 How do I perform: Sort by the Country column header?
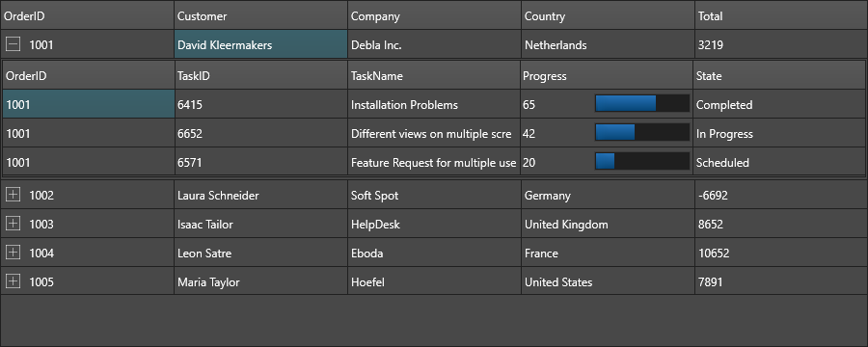(608, 15)
